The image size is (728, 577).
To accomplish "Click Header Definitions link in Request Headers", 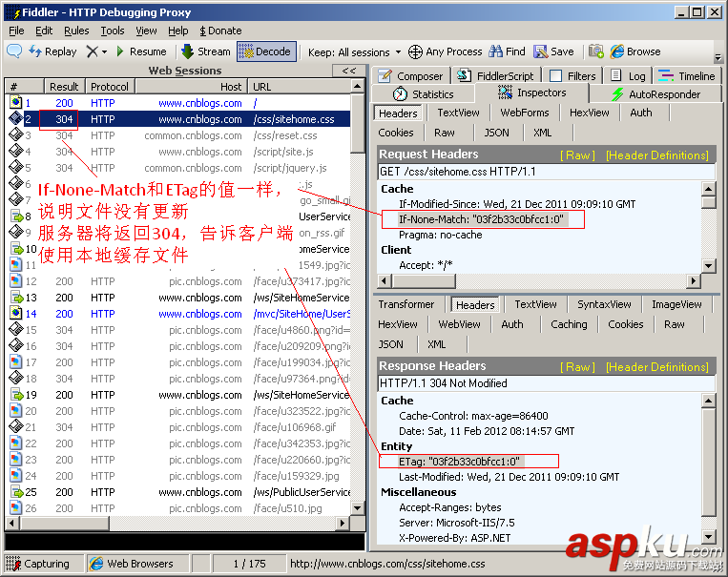I will (x=657, y=155).
